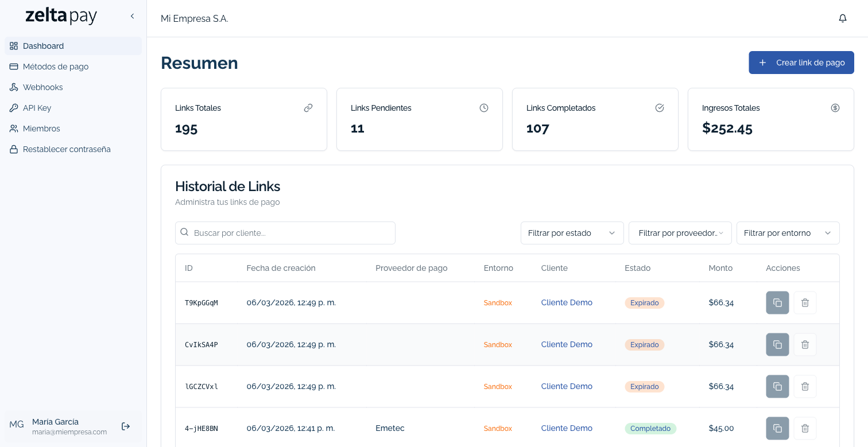The image size is (868, 447).
Task: Click the logout icon next to María García
Action: (125, 426)
